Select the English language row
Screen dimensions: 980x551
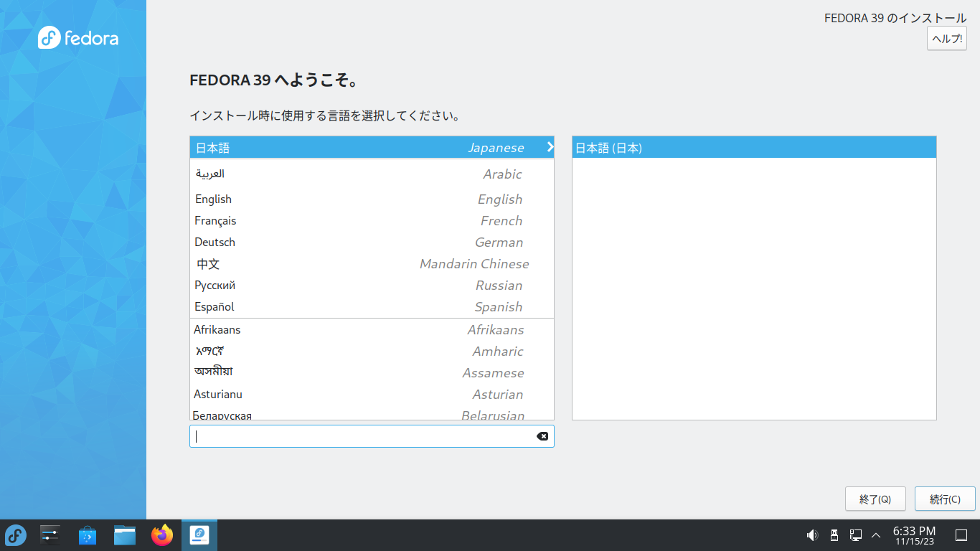(372, 199)
